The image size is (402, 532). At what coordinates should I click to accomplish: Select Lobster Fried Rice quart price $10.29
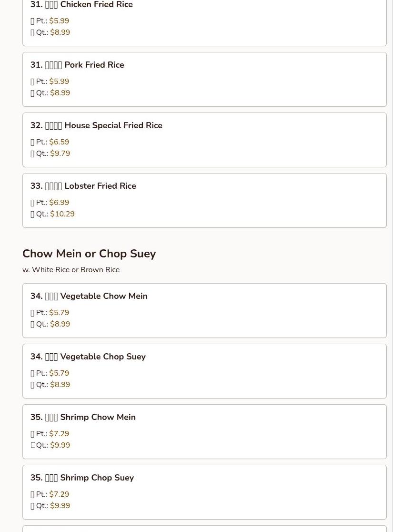62,214
